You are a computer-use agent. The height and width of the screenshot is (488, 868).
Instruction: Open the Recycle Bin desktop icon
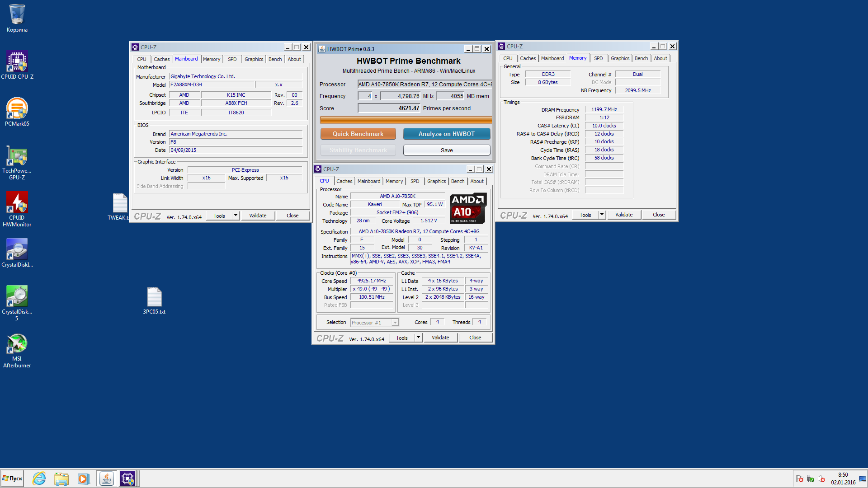point(17,18)
